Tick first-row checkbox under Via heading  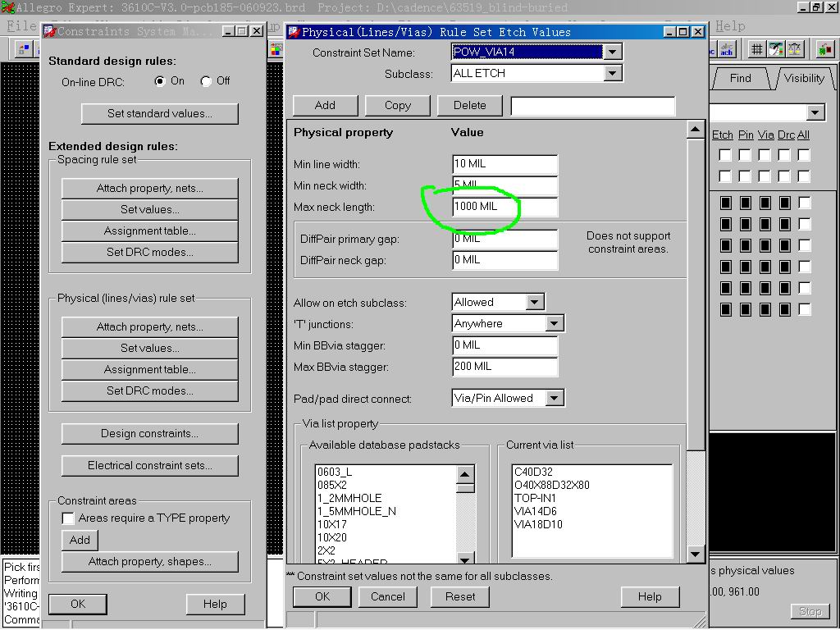coord(765,155)
